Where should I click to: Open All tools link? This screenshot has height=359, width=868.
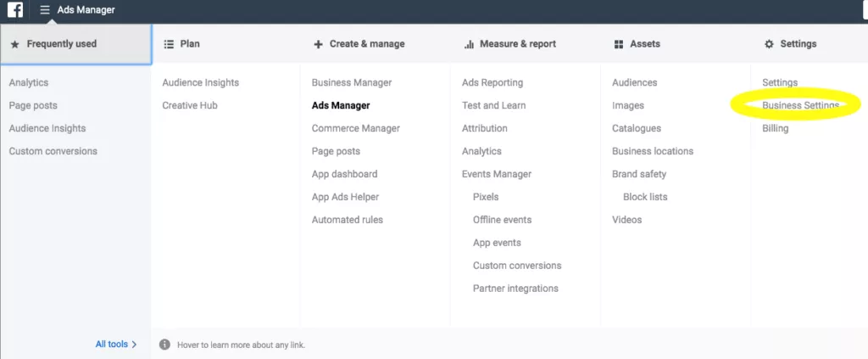(112, 344)
